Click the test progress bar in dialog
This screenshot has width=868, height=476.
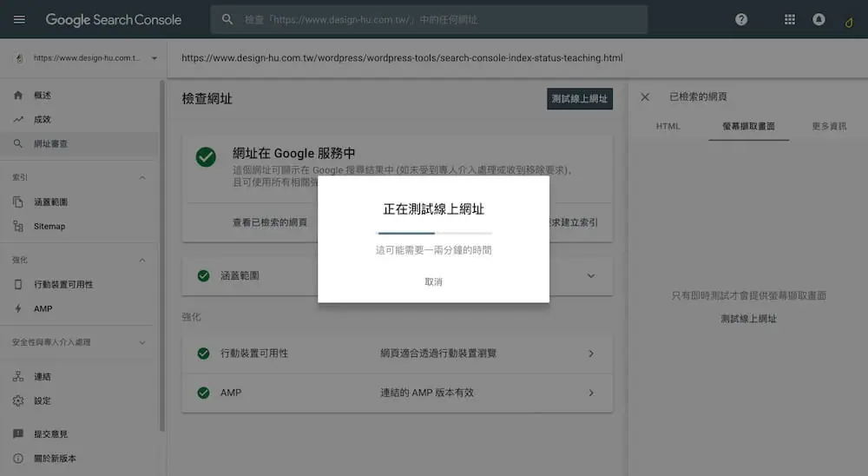[433, 234]
